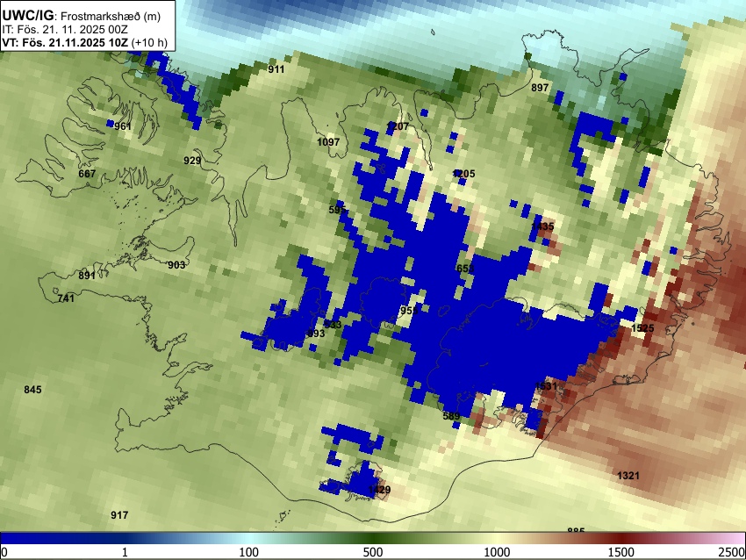This screenshot has width=746, height=560.
Task: Click the 891 map label
Action: [x=87, y=276]
